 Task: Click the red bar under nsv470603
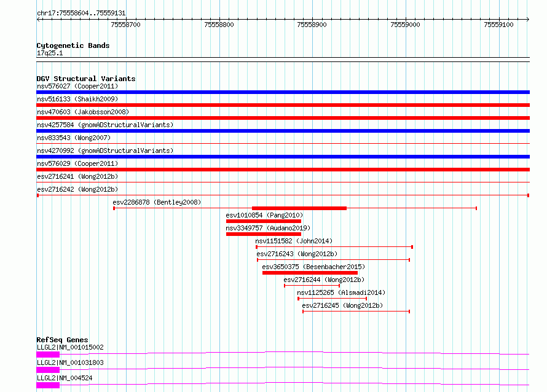283,118
